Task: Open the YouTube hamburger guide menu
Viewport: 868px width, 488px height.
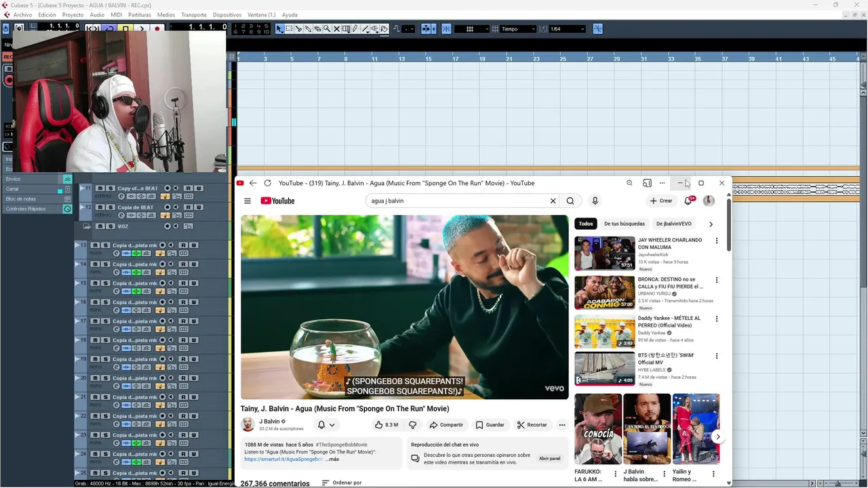Action: pos(248,201)
